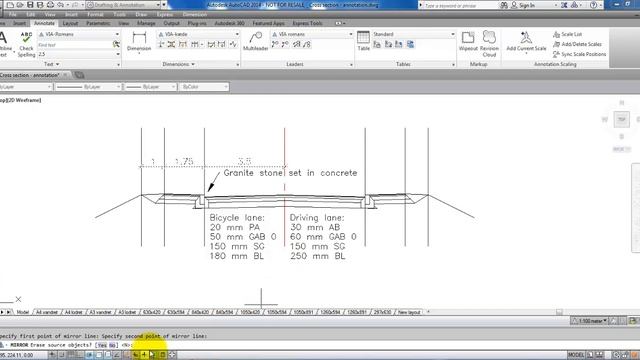Select the Revision Cloud tool
The width and height of the screenshot is (640, 360).
pyautogui.click(x=489, y=43)
